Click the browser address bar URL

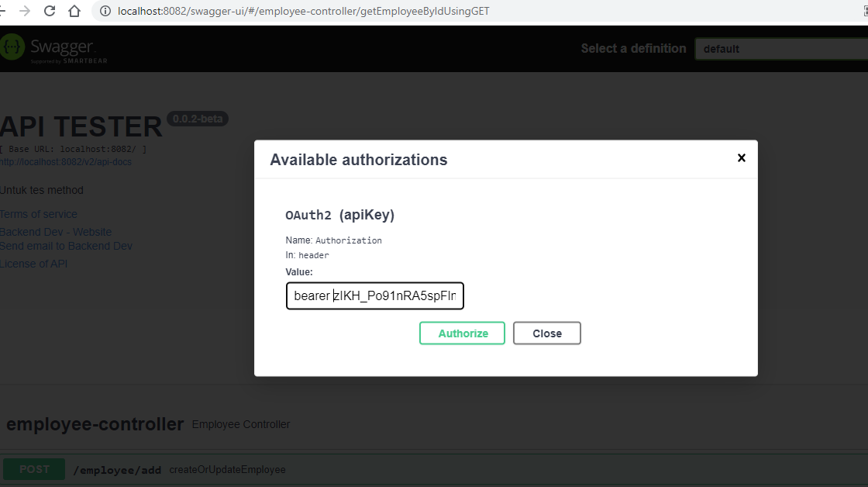click(x=303, y=11)
